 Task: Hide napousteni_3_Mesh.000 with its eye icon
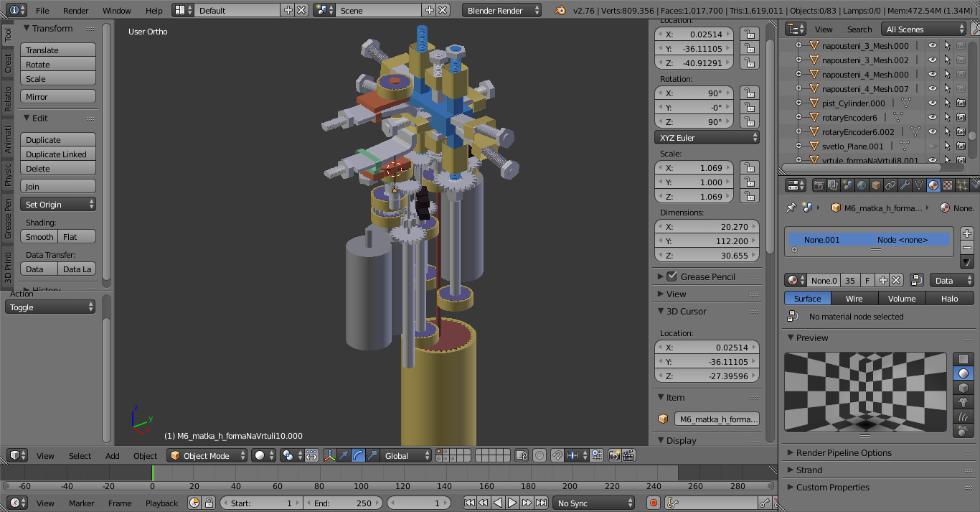(x=933, y=45)
